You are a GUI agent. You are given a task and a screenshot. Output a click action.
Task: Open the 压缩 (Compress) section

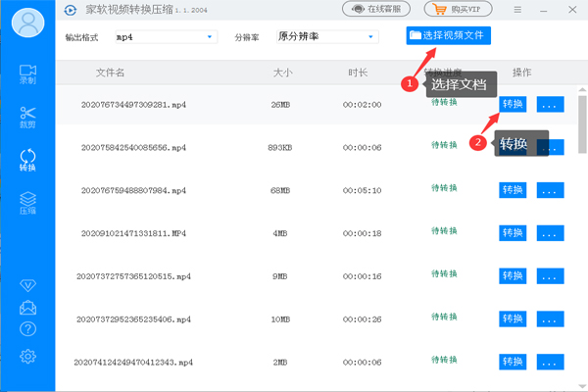[x=28, y=203]
